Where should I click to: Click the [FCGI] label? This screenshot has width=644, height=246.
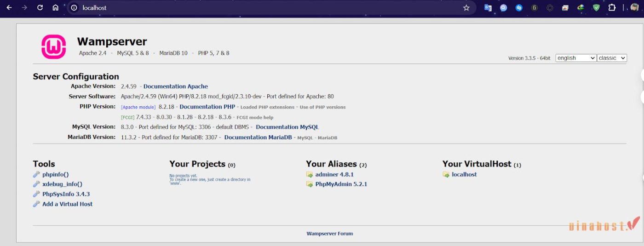tap(127, 117)
